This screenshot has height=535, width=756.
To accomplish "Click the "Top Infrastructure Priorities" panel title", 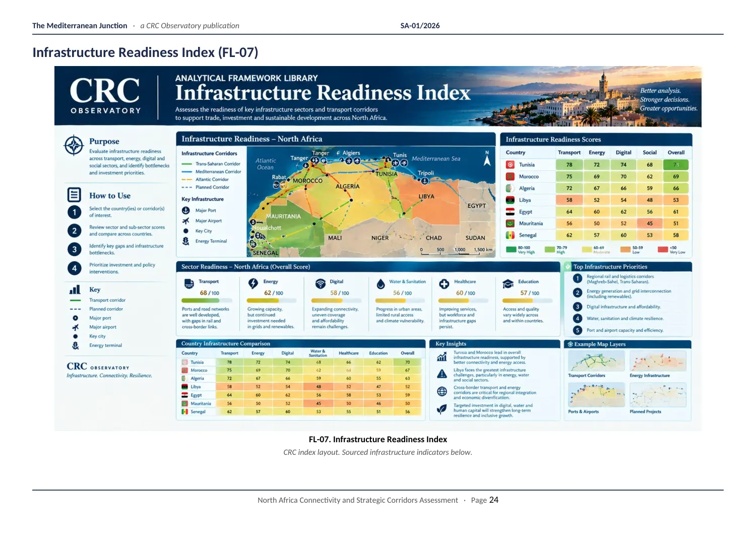I will tap(610, 267).
